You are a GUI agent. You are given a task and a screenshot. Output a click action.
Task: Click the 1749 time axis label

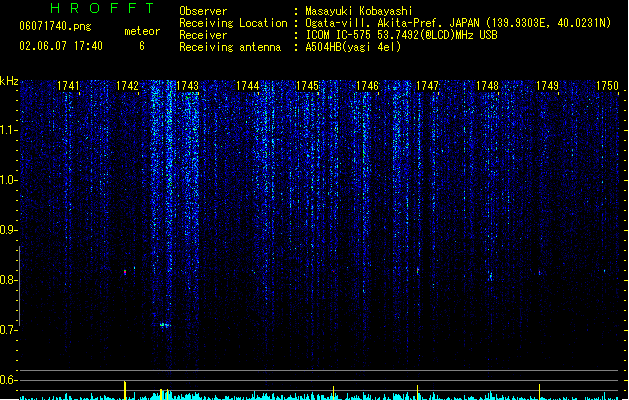[547, 86]
